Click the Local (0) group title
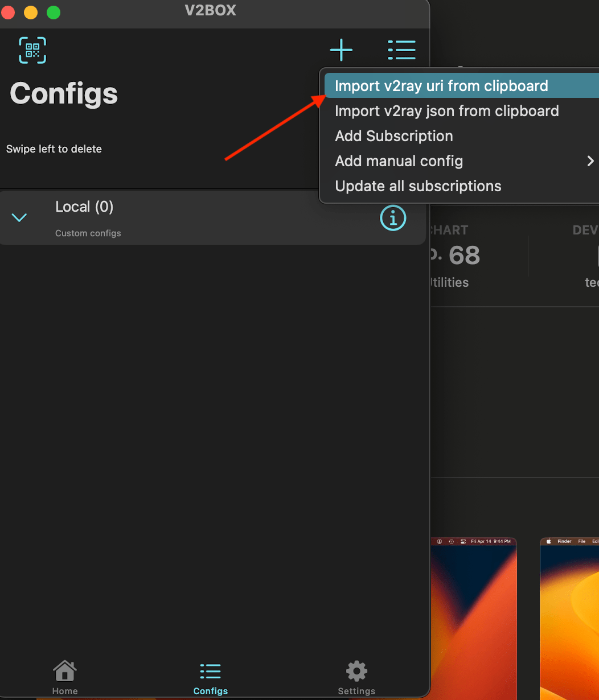599x700 pixels. 84,207
